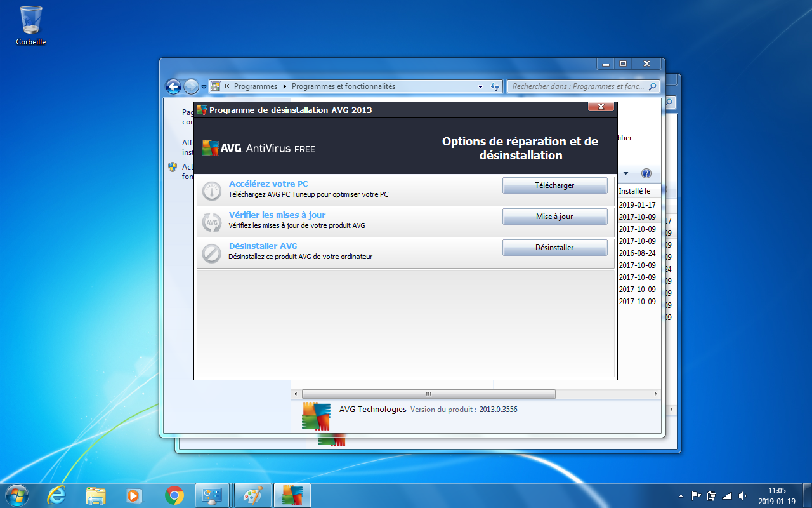Open Google Chrome from the taskbar
This screenshot has height=508, width=812.
pos(174,495)
